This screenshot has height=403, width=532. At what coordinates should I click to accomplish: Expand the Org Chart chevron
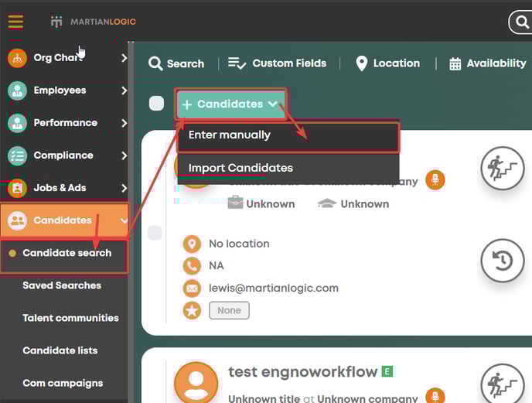click(x=124, y=58)
